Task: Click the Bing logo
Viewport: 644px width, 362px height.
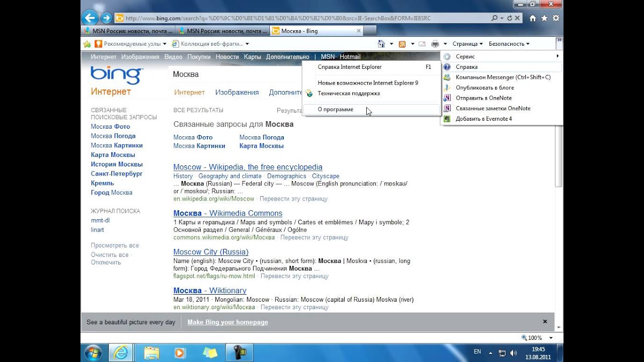Action: click(117, 75)
